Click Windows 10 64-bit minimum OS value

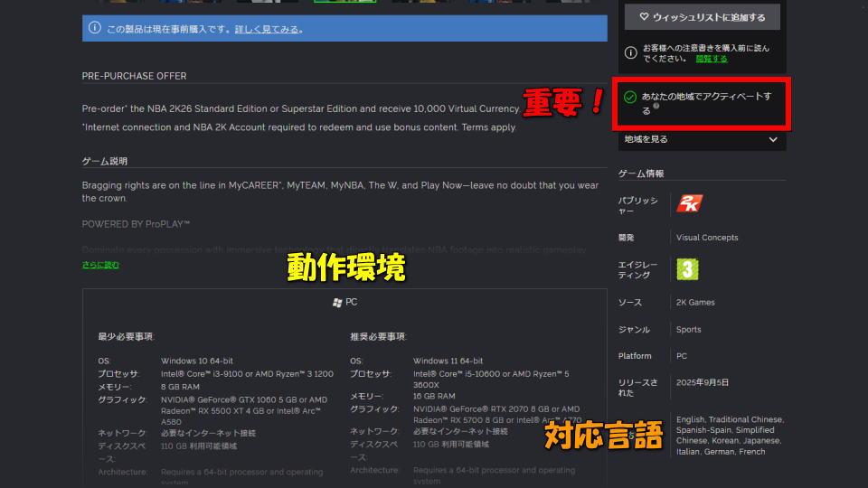tap(196, 361)
